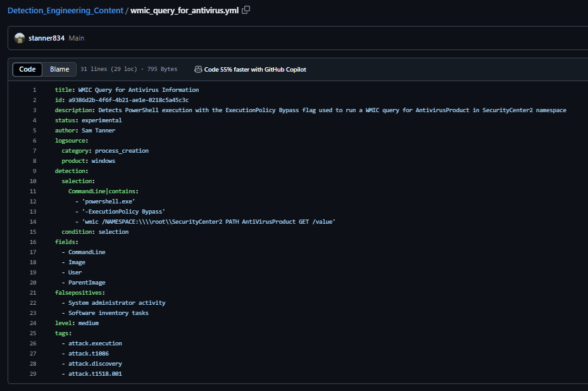Click the 'level: medium' code line
588x391 pixels.
(77, 323)
